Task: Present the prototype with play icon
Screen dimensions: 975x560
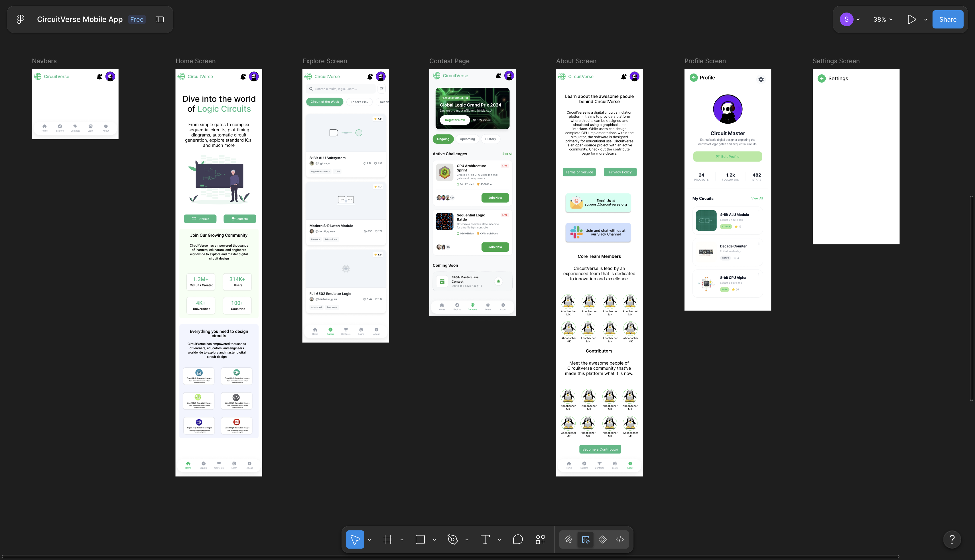Action: tap(911, 19)
